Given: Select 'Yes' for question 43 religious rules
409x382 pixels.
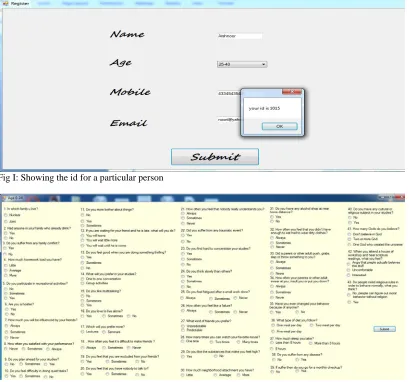Looking at the screenshot, I should point(349,302).
